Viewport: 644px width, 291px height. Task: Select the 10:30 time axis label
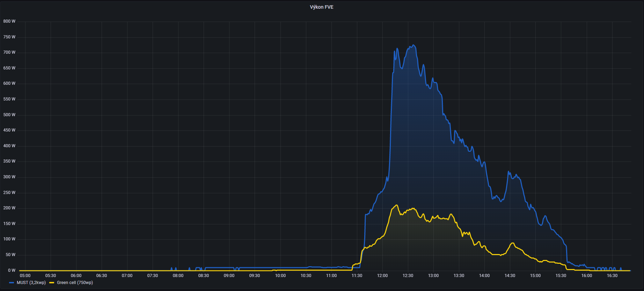click(x=306, y=276)
